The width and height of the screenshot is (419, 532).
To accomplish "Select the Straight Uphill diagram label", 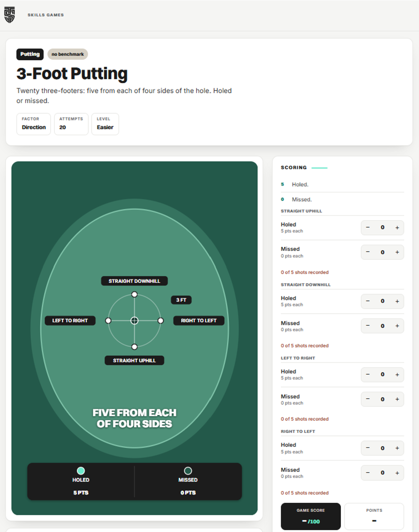I will point(134,360).
